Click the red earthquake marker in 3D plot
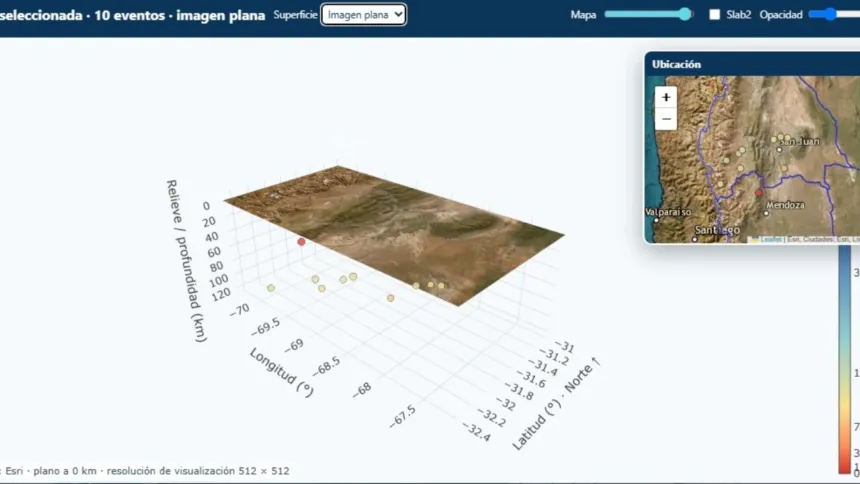The height and width of the screenshot is (484, 860). [x=301, y=241]
